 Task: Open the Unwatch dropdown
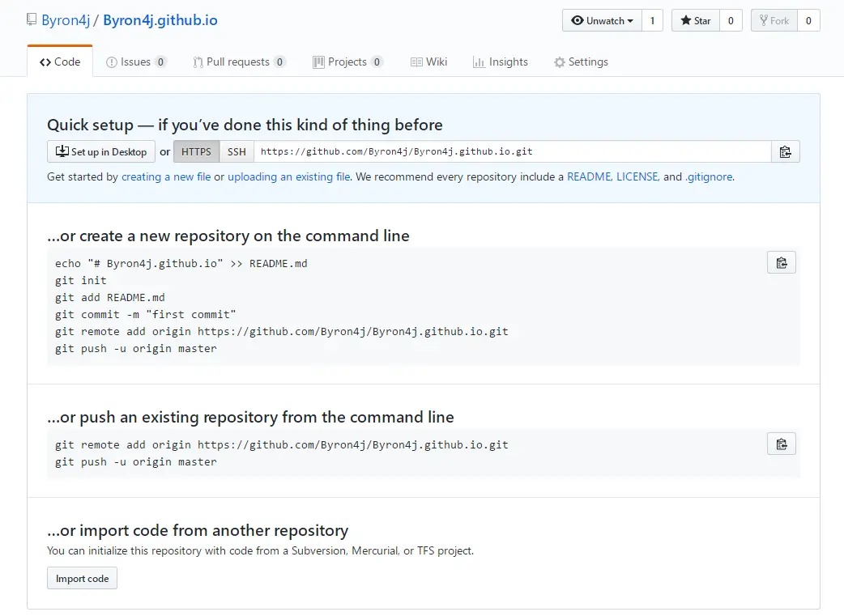tap(602, 20)
